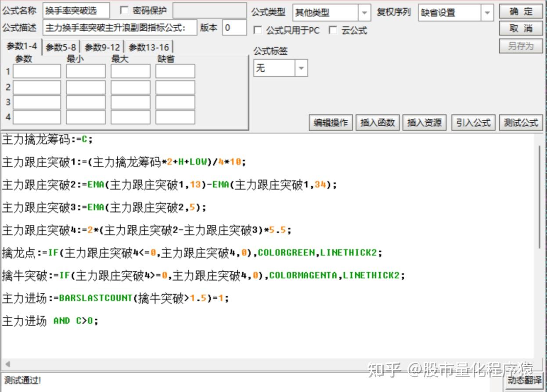The width and height of the screenshot is (547, 392).
Task: Click the 擒牛突破 code line
Action: (x=203, y=275)
